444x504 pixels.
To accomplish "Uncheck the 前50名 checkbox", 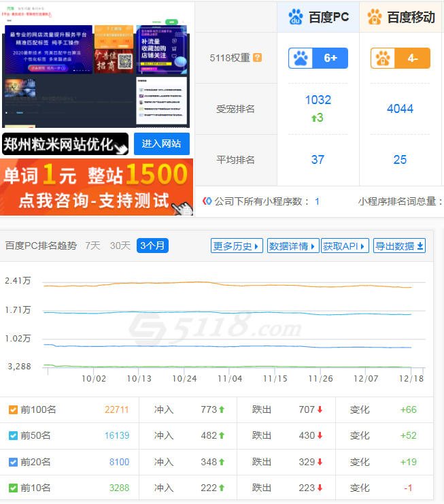I will [13, 436].
